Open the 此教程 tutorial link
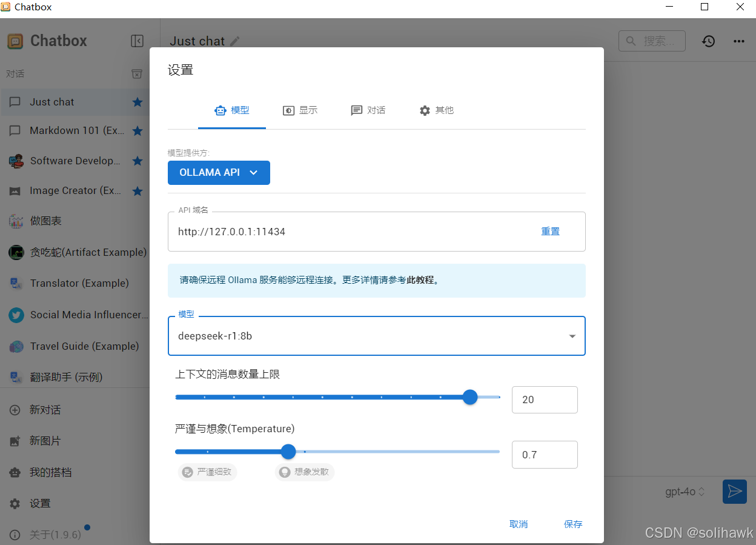This screenshot has width=756, height=545. pyautogui.click(x=420, y=280)
